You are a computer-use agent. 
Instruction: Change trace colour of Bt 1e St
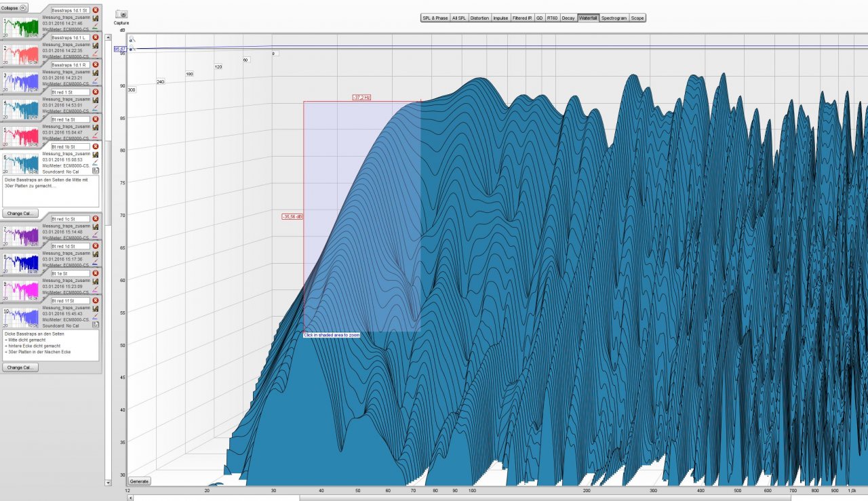click(96, 288)
